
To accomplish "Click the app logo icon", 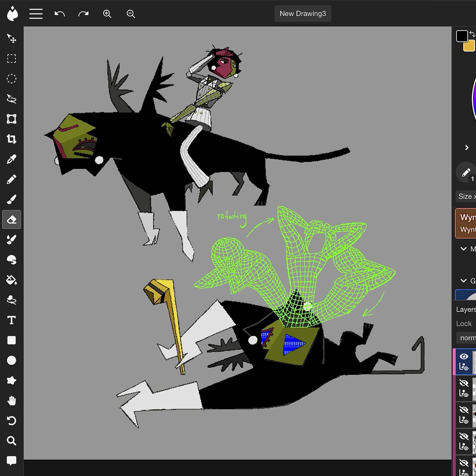I will [13, 14].
